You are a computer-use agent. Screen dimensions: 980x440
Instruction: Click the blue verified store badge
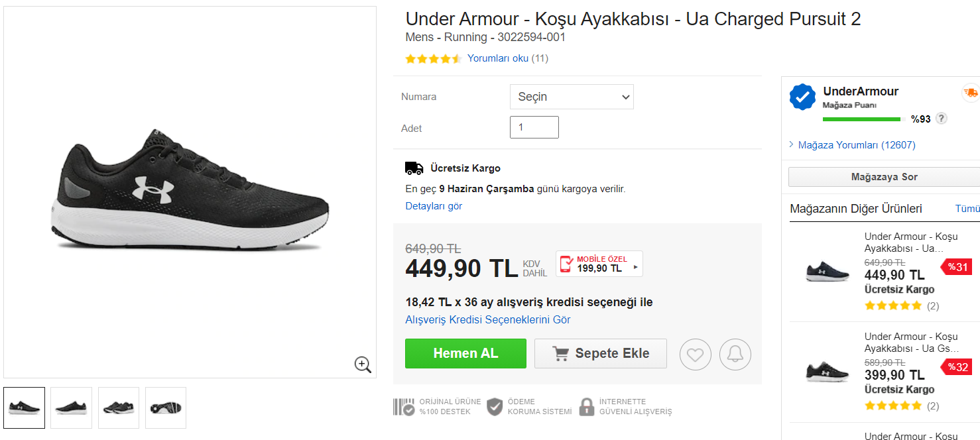pyautogui.click(x=802, y=97)
